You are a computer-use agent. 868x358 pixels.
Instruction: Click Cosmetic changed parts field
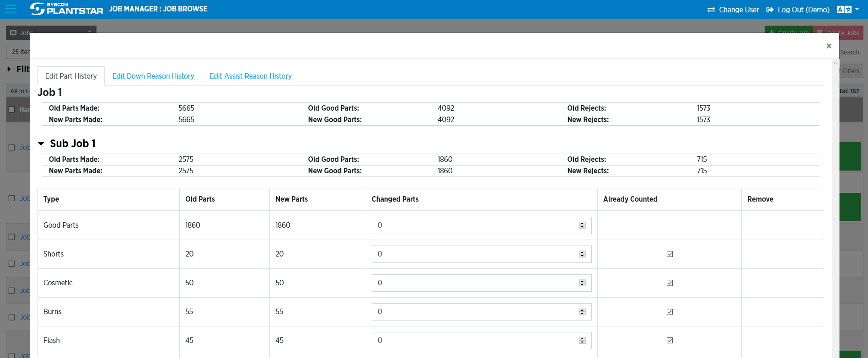coord(482,283)
